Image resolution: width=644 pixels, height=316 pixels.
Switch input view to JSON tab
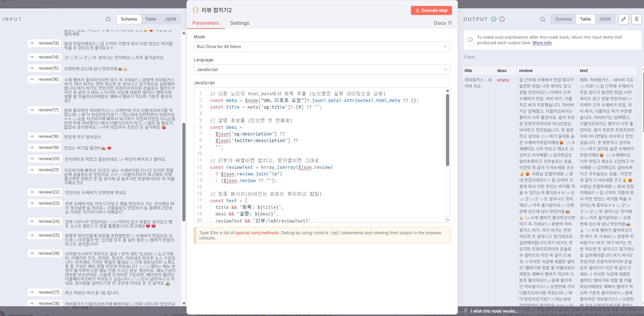(x=170, y=19)
